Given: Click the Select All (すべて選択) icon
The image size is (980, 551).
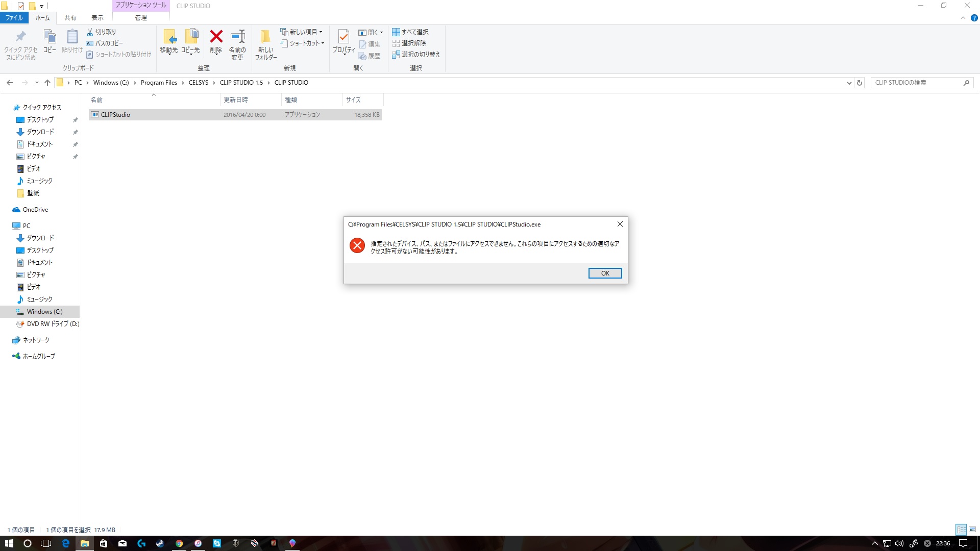Looking at the screenshot, I should click(396, 32).
